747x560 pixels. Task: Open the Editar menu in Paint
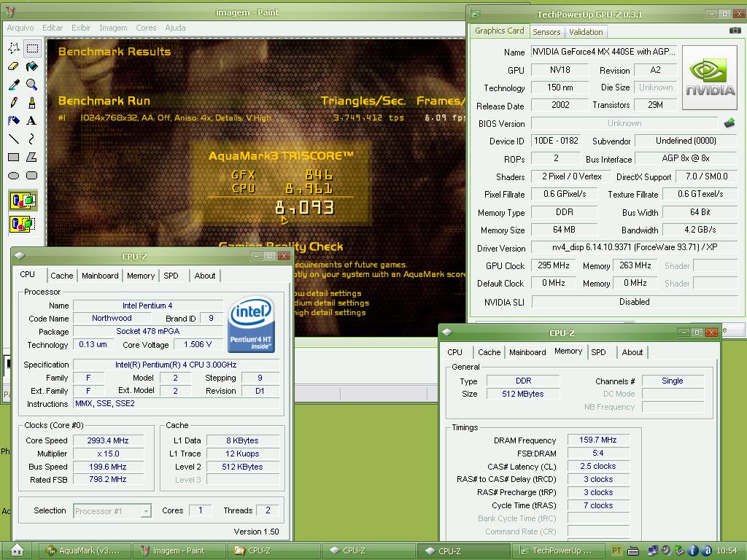coord(53,28)
